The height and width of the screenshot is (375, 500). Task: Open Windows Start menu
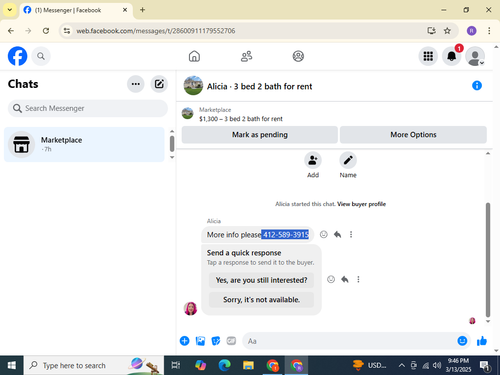click(x=11, y=365)
